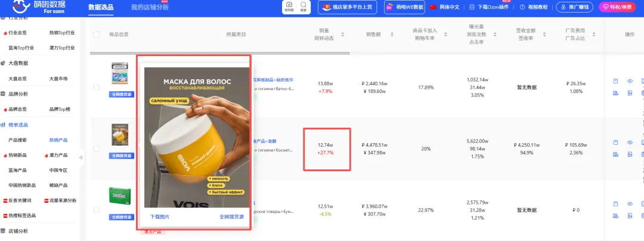Switch language via 简体中文

[444, 7]
